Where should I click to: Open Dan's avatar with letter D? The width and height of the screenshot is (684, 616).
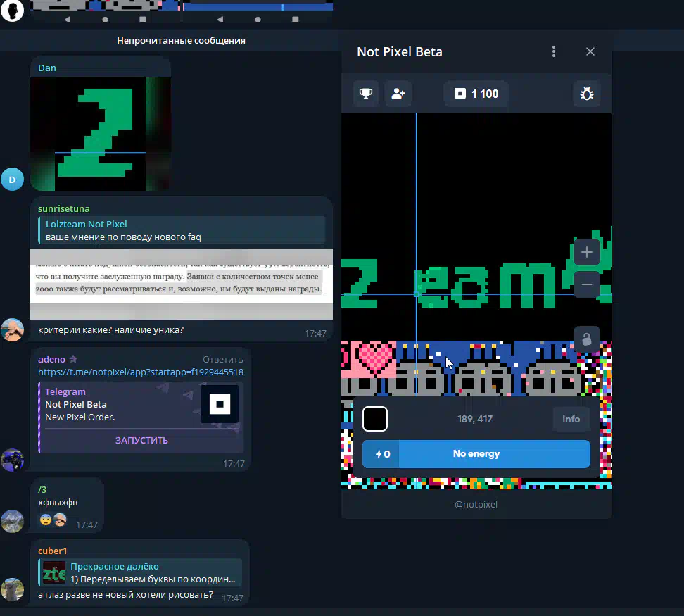[12, 180]
